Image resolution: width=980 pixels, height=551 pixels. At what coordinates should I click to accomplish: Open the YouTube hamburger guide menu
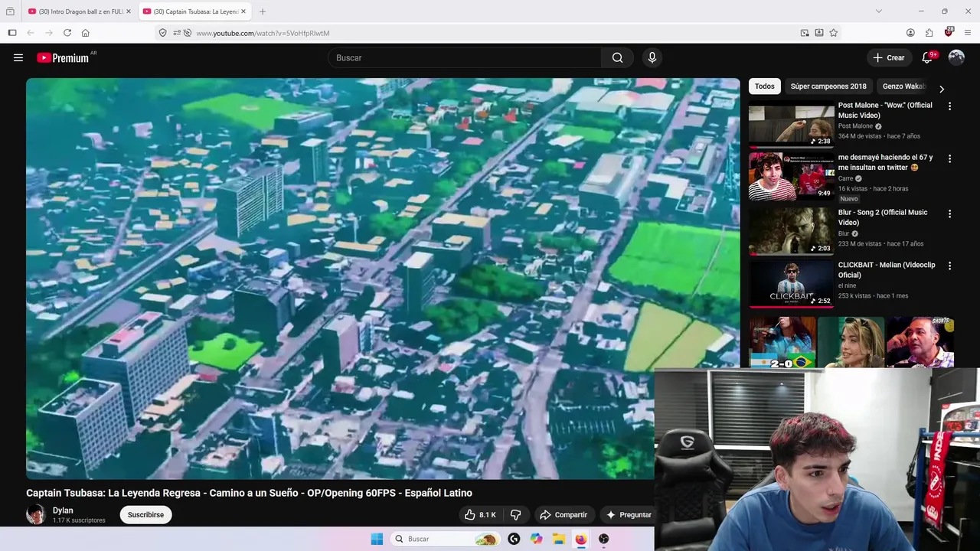(18, 57)
